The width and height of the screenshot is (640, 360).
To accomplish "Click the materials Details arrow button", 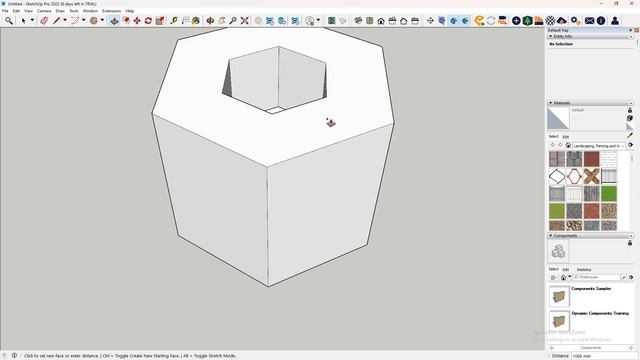I will click(631, 145).
